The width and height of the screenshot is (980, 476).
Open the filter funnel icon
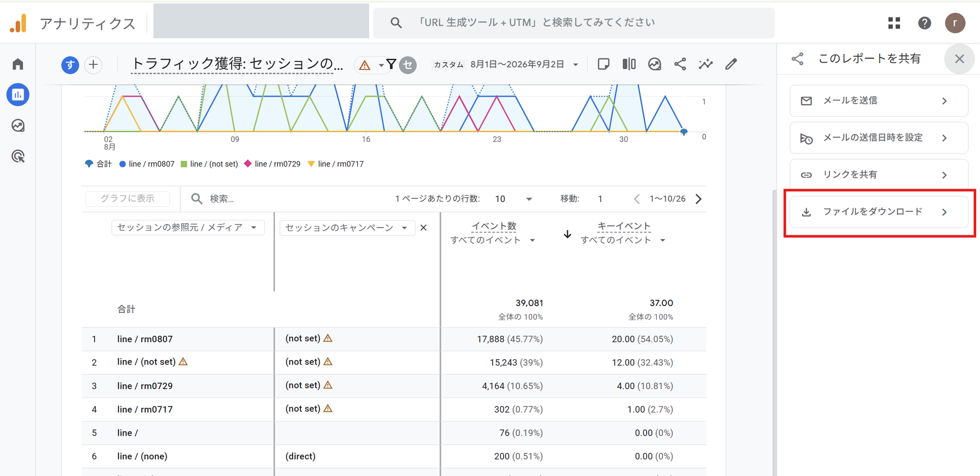(x=391, y=64)
